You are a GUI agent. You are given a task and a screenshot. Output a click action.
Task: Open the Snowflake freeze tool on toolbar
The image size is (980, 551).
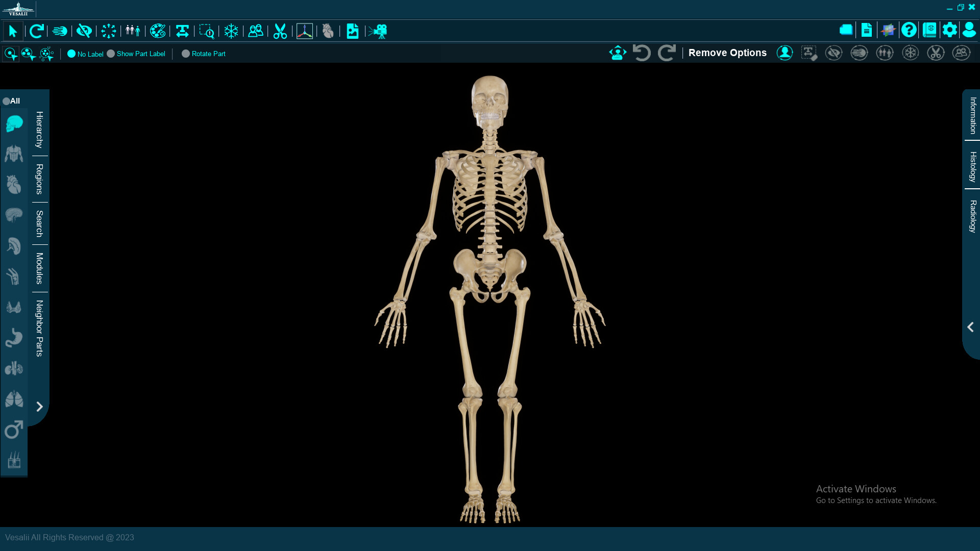coord(231,31)
